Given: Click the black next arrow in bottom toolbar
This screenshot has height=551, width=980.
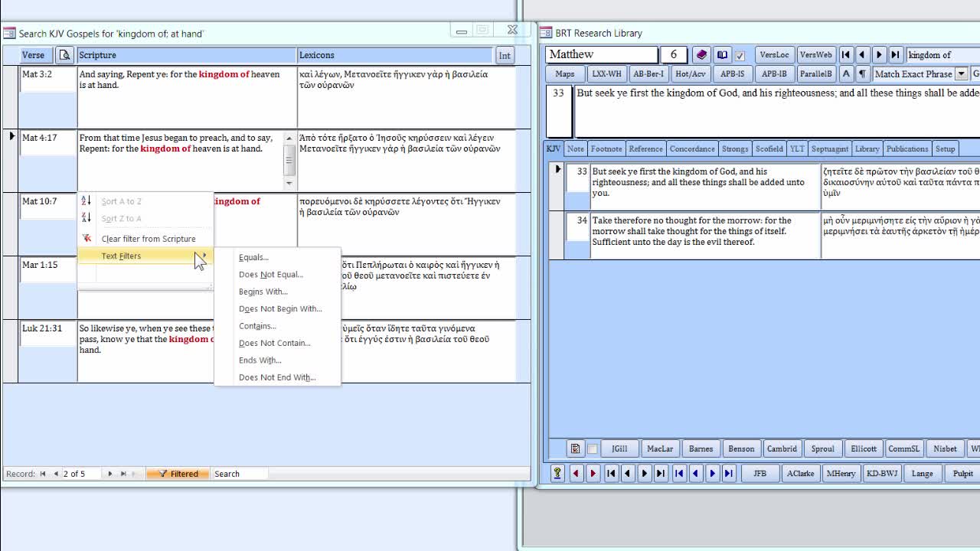Looking at the screenshot, I should (x=644, y=474).
